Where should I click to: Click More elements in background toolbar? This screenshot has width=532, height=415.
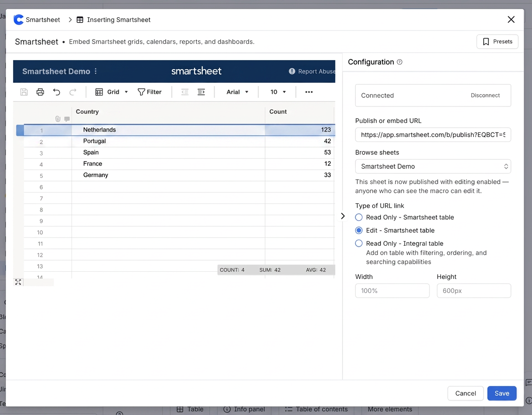[390, 409]
